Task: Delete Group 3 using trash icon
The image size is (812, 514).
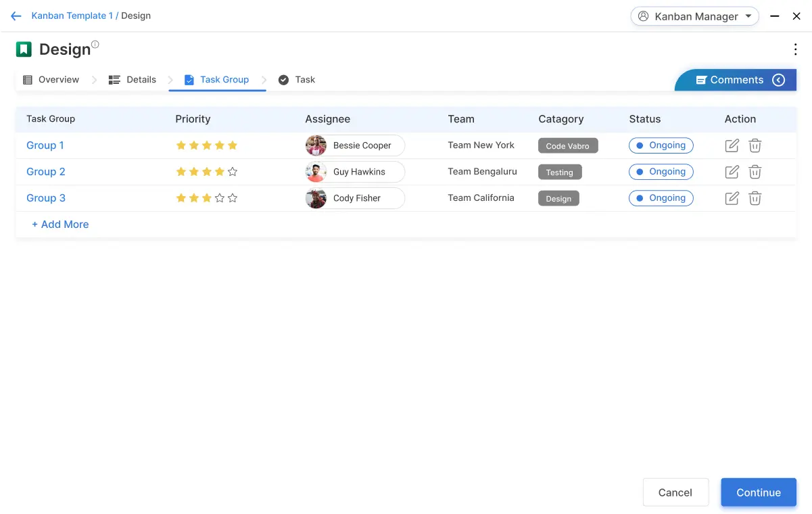Action: [x=755, y=198]
